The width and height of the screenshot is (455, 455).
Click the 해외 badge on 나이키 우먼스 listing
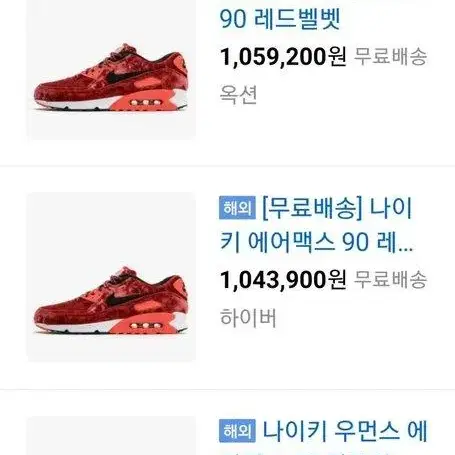[237, 431]
